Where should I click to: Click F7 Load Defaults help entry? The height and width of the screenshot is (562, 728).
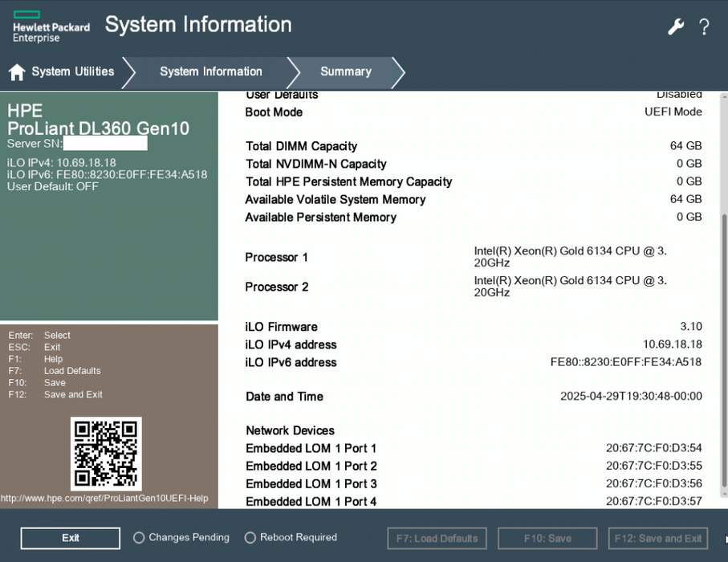click(x=55, y=371)
